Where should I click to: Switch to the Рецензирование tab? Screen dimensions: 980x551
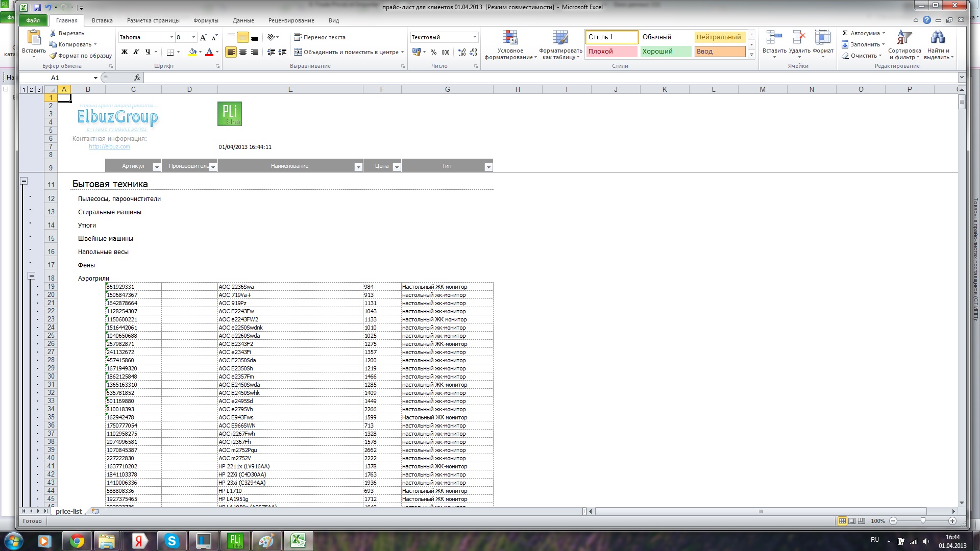[291, 20]
